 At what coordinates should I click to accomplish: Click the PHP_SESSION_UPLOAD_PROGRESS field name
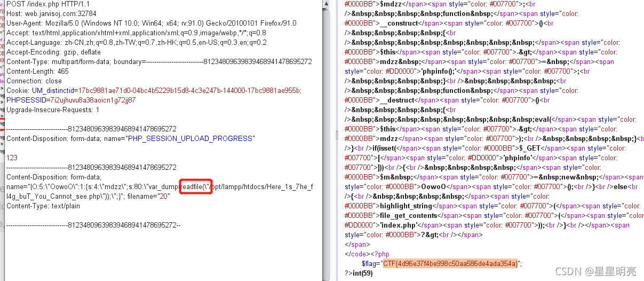(189, 139)
